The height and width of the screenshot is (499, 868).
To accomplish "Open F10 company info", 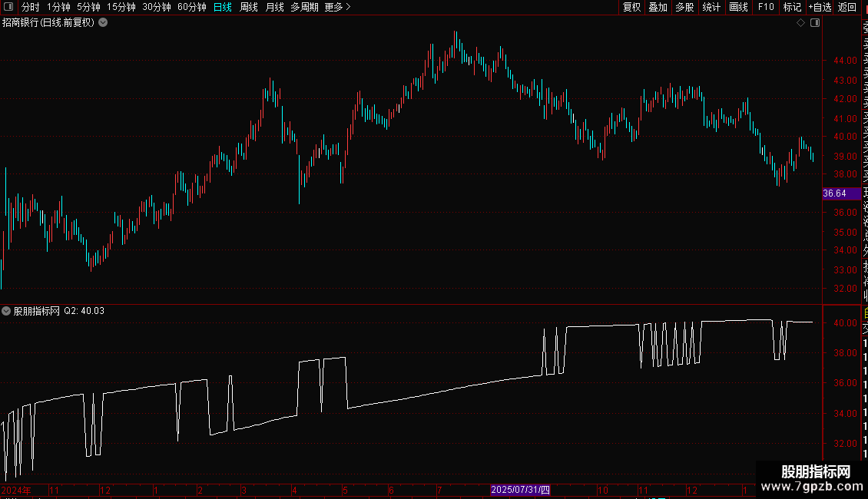I will [x=766, y=7].
